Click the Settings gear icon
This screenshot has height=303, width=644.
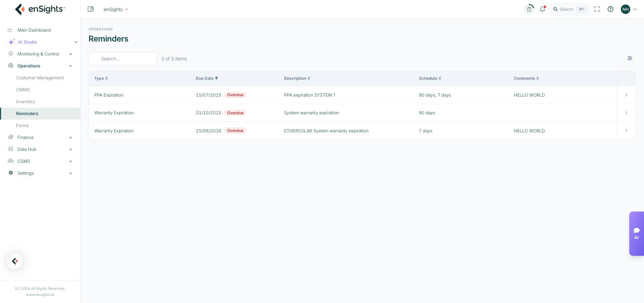click(11, 173)
